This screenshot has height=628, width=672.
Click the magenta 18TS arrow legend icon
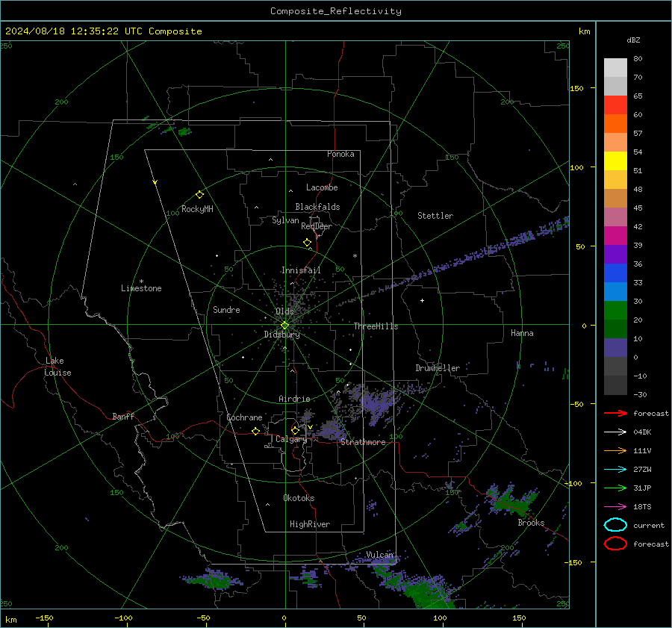coord(615,507)
